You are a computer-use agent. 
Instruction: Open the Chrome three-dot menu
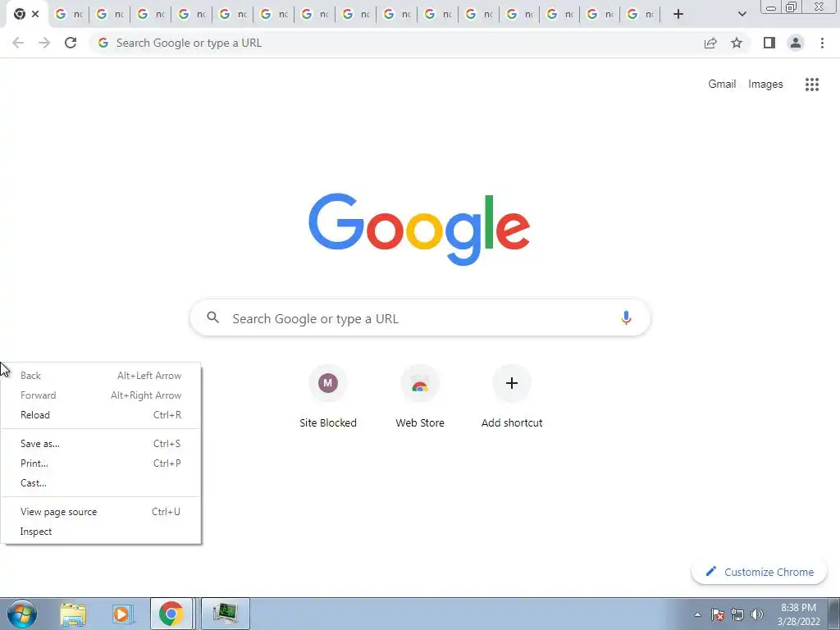pyautogui.click(x=822, y=43)
